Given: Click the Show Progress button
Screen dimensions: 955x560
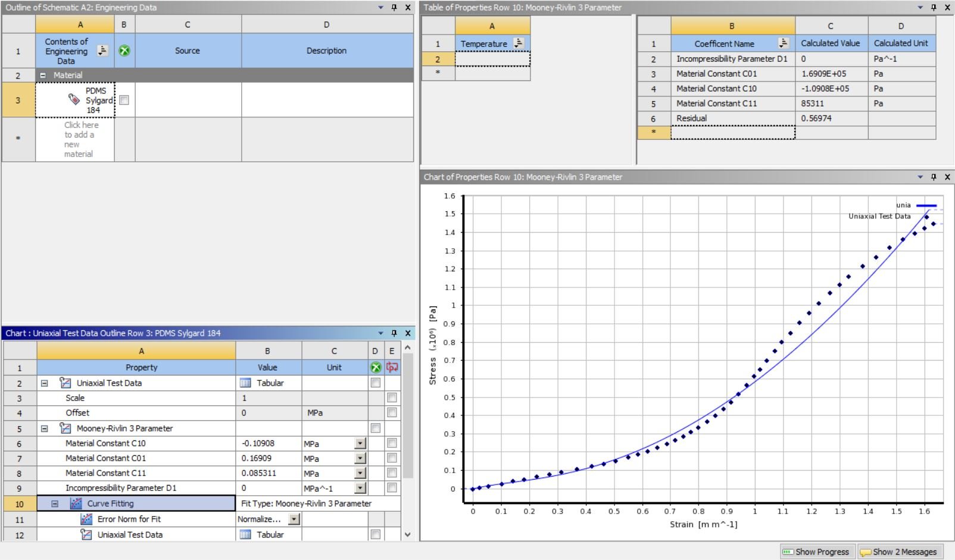Looking at the screenshot, I should 817,552.
